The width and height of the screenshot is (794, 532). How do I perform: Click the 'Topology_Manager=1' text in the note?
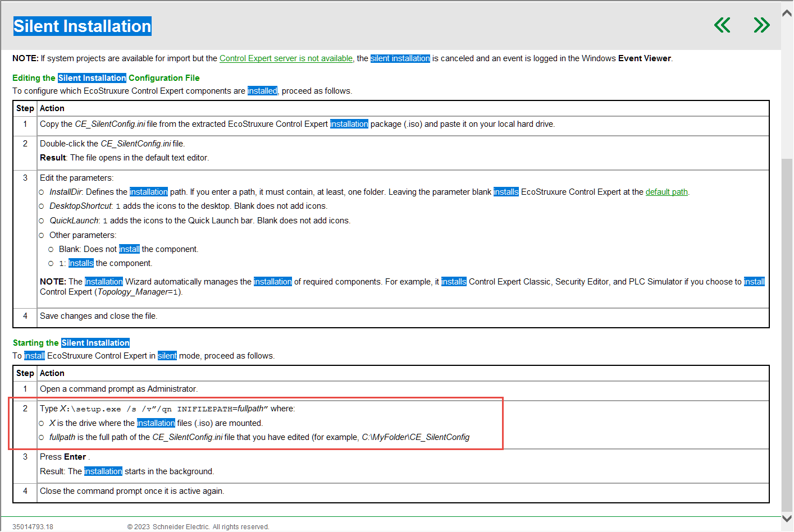tap(138, 292)
